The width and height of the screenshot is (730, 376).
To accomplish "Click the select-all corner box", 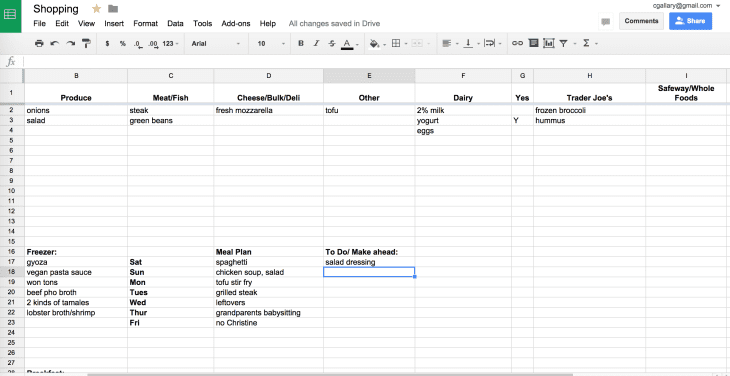I will coord(12,76).
